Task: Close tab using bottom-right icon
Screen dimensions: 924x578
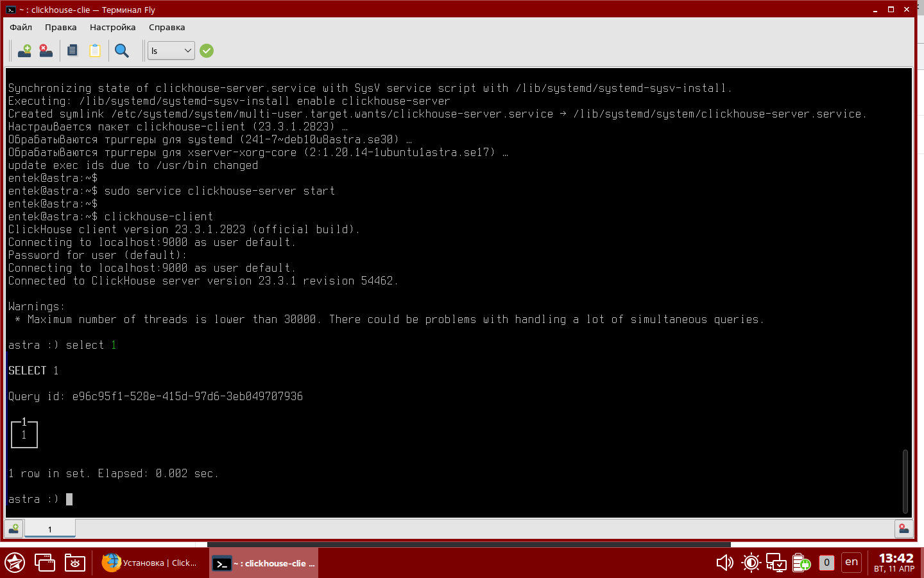Action: point(903,529)
